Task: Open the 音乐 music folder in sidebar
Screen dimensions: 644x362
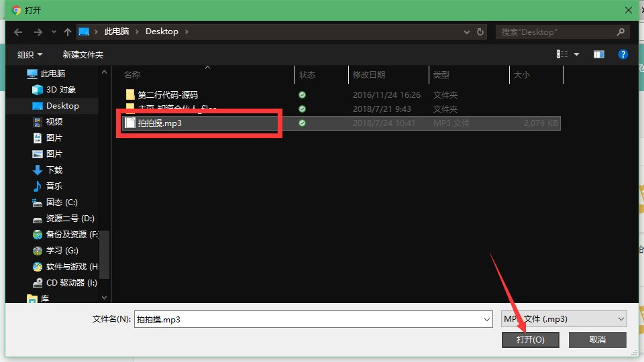Action: tap(54, 186)
